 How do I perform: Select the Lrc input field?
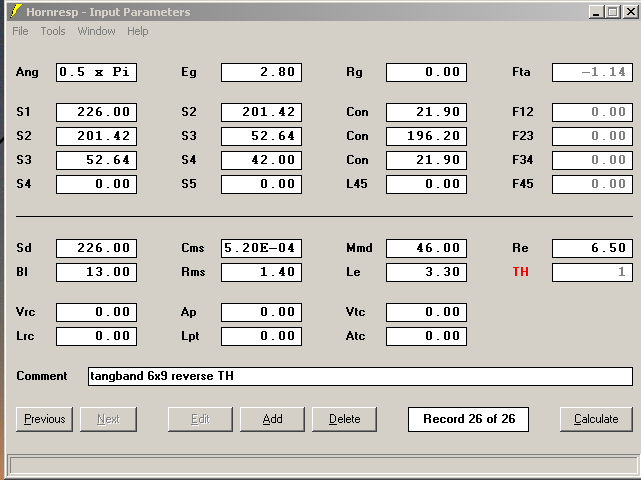point(96,336)
